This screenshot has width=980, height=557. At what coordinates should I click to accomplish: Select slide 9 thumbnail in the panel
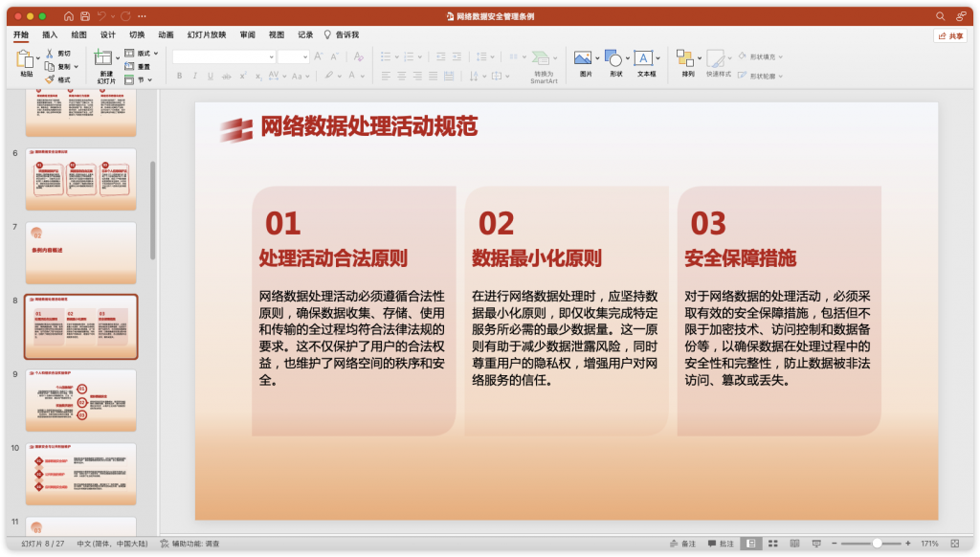[81, 400]
